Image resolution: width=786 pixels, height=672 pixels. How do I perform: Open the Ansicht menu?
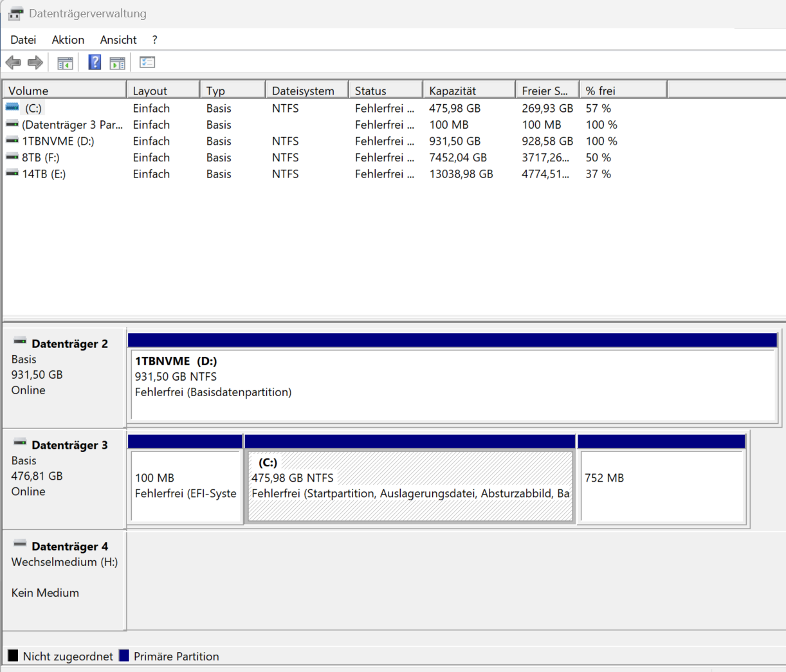[x=118, y=40]
